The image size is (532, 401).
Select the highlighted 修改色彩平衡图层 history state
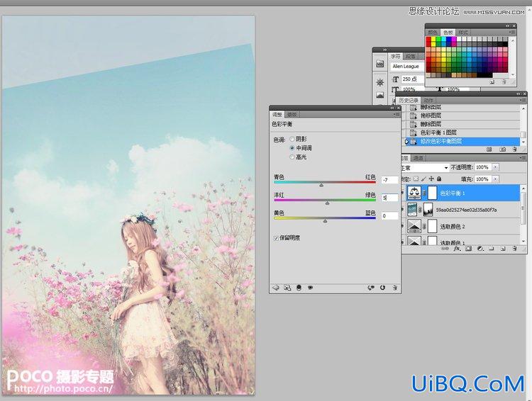pyautogui.click(x=462, y=142)
